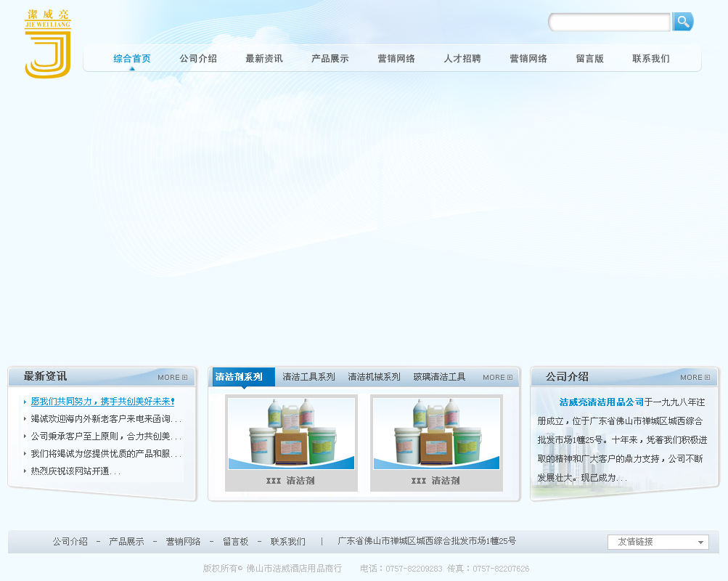Click 留言板 link in the footer
The width and height of the screenshot is (728, 581).
(x=235, y=542)
